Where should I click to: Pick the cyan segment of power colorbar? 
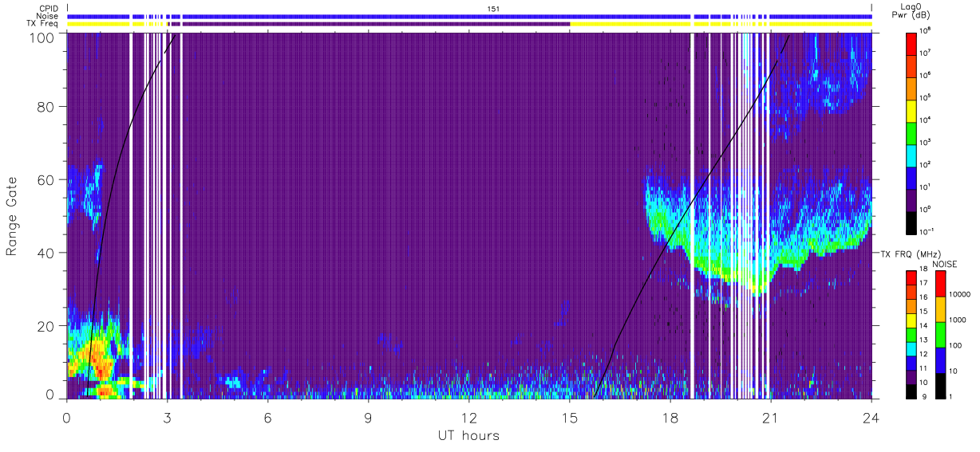coord(913,154)
